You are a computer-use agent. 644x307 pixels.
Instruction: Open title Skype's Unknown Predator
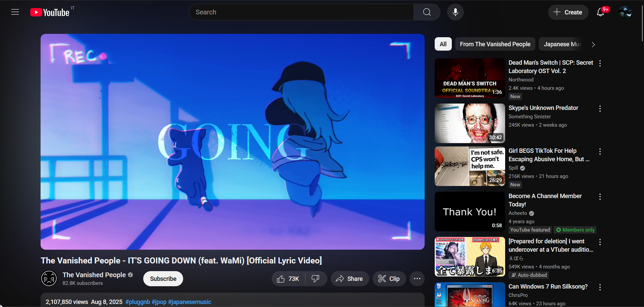[543, 108]
